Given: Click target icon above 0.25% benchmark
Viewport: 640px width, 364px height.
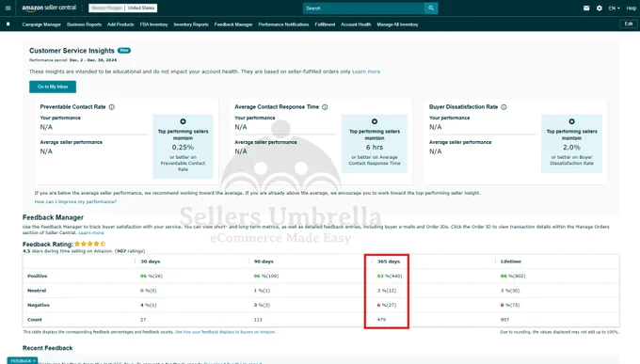Looking at the screenshot, I should 183,121.
